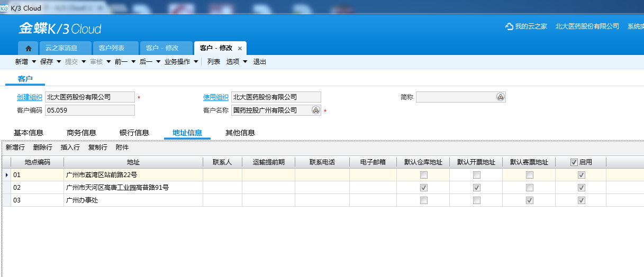The width and height of the screenshot is (644, 277).
Task: Click 列表 in the toolbar
Action: [x=214, y=62]
